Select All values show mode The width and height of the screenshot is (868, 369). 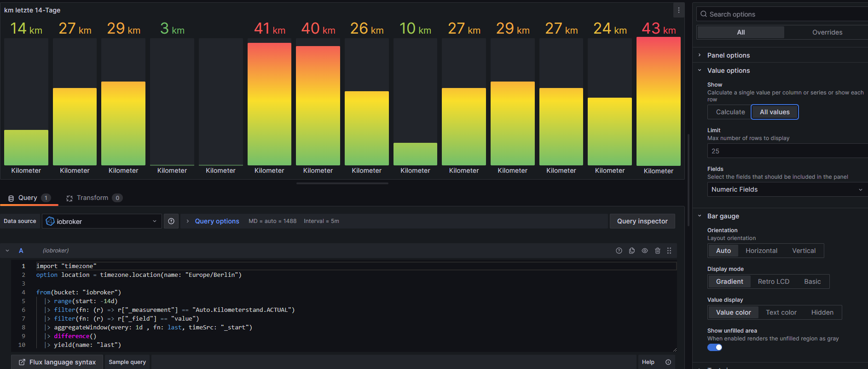(775, 112)
